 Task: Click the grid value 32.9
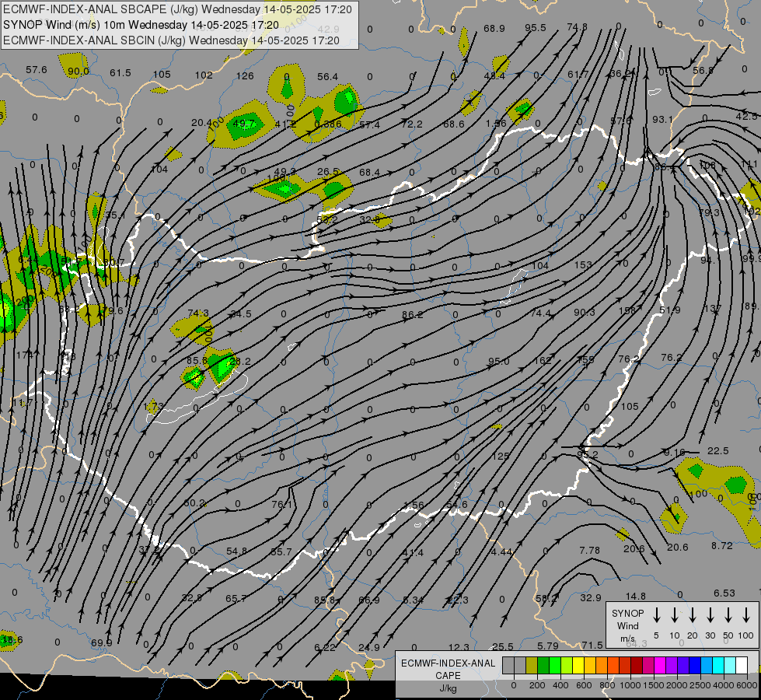point(591,598)
